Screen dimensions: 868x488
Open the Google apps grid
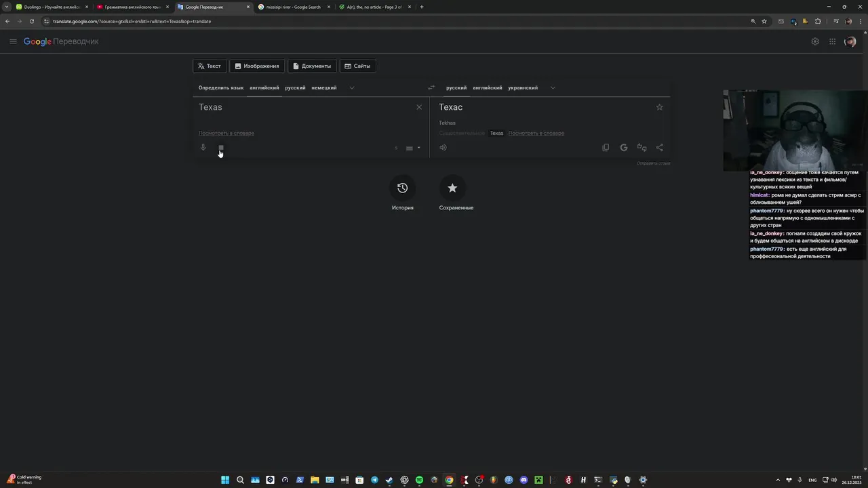832,41
